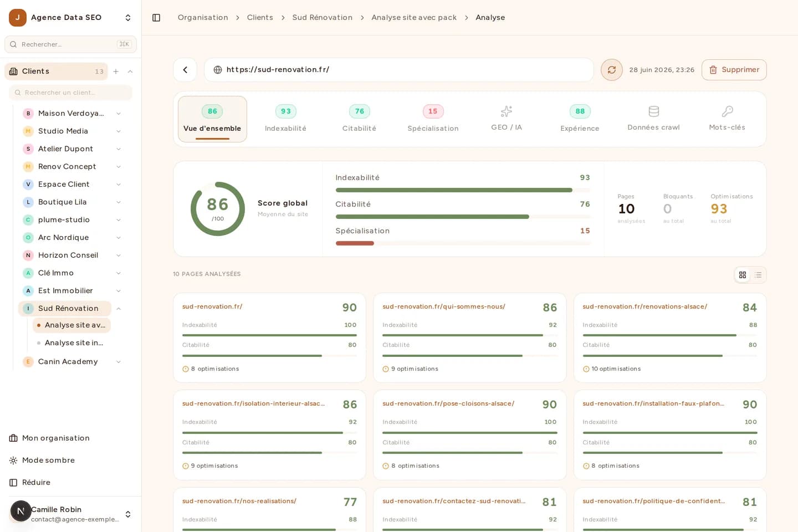The width and height of the screenshot is (798, 532).
Task: Open isolation-interieur-alsac... page card link
Action: 254,404
